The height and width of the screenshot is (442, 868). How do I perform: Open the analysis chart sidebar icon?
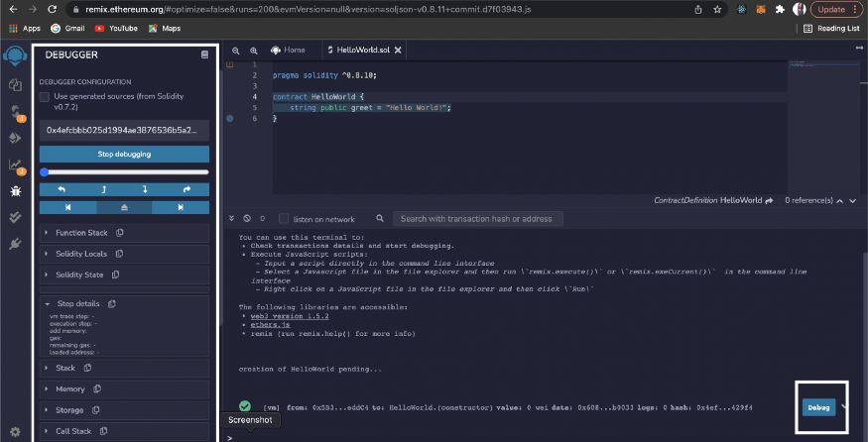tap(16, 166)
